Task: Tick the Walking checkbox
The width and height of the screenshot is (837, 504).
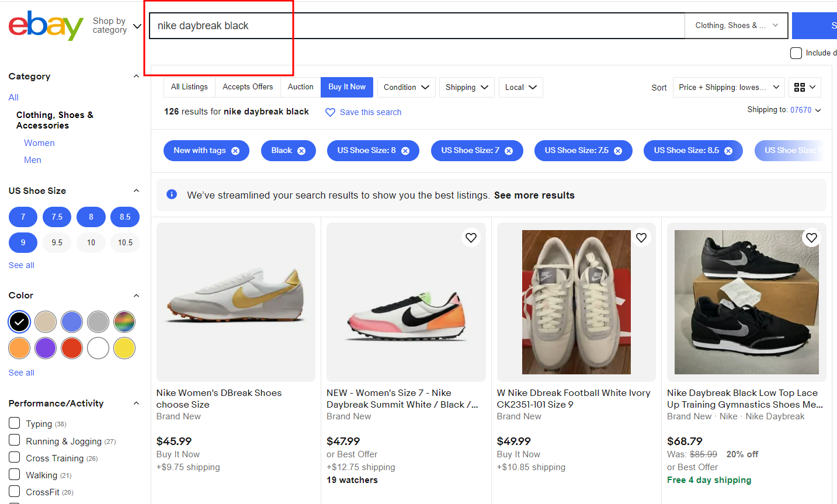Action: 15,474
